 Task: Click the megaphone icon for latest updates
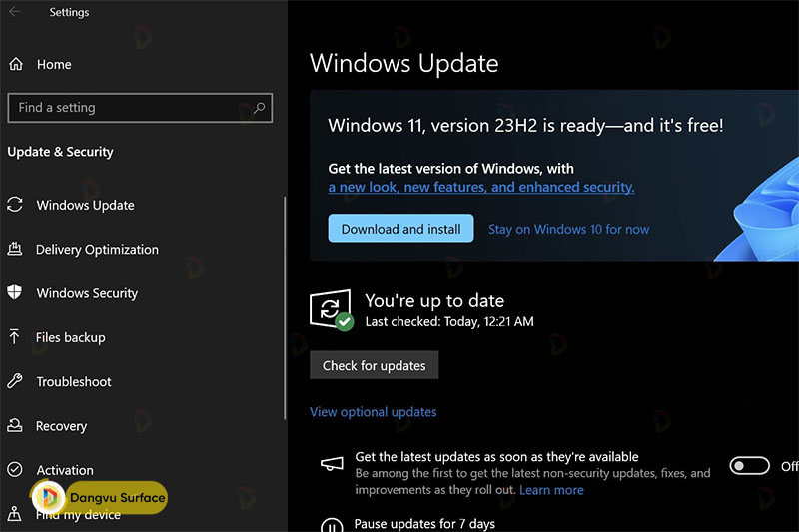click(x=332, y=463)
